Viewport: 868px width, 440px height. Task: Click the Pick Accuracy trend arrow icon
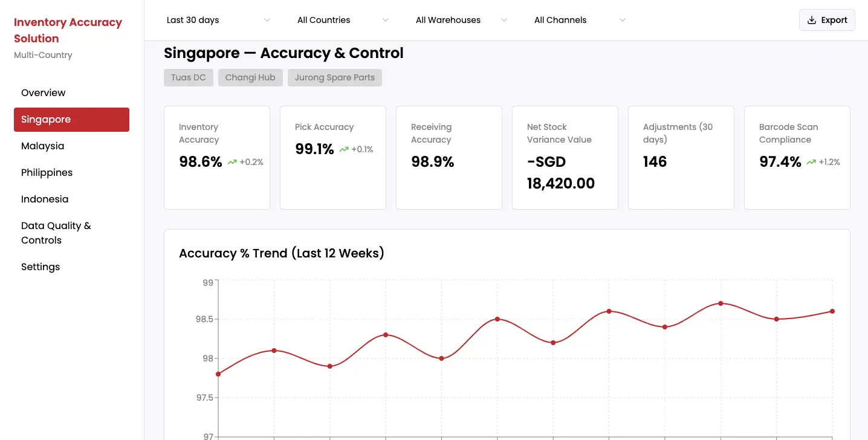click(x=344, y=149)
